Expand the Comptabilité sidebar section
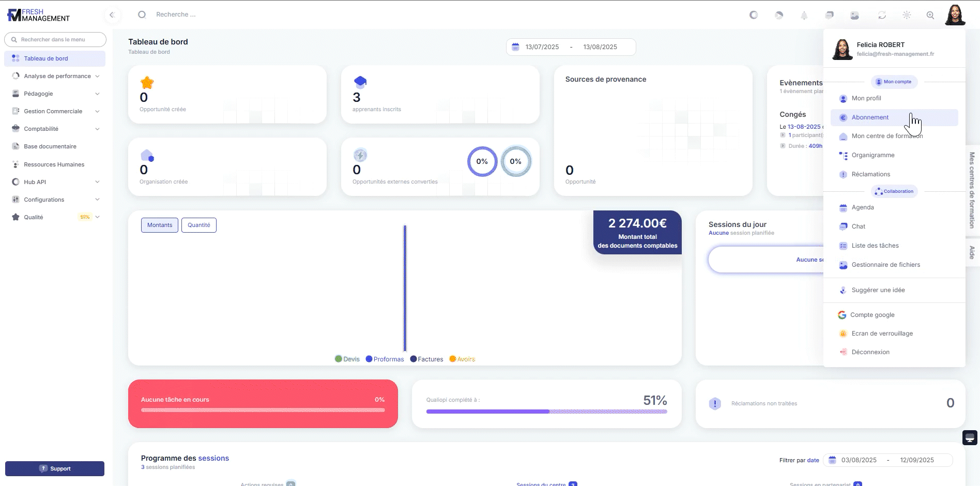This screenshot has width=980, height=486. point(55,129)
